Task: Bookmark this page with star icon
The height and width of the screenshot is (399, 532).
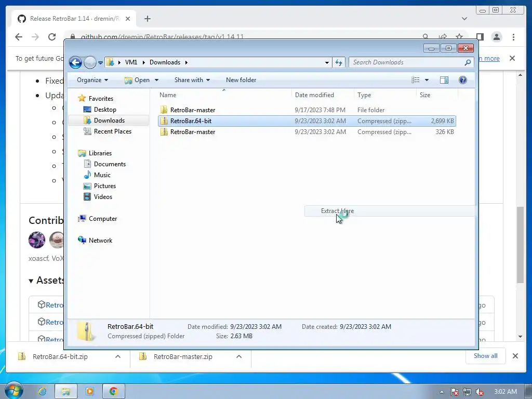Action: (459, 37)
